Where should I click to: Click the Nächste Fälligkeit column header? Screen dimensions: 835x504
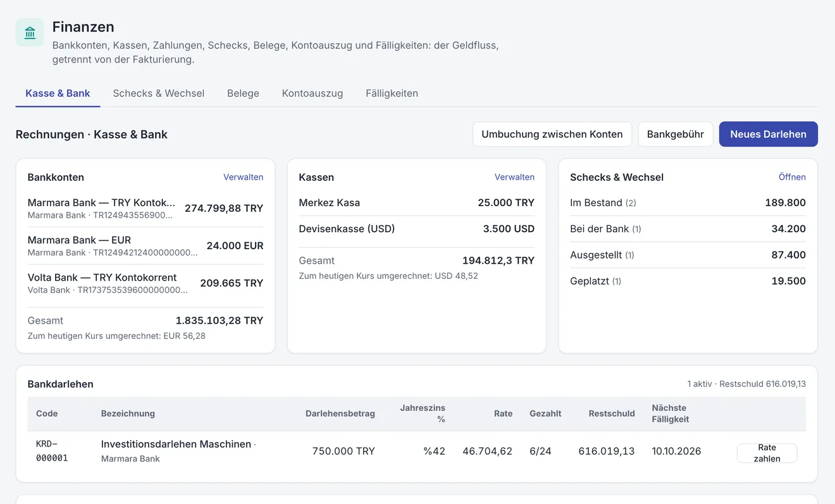(671, 414)
